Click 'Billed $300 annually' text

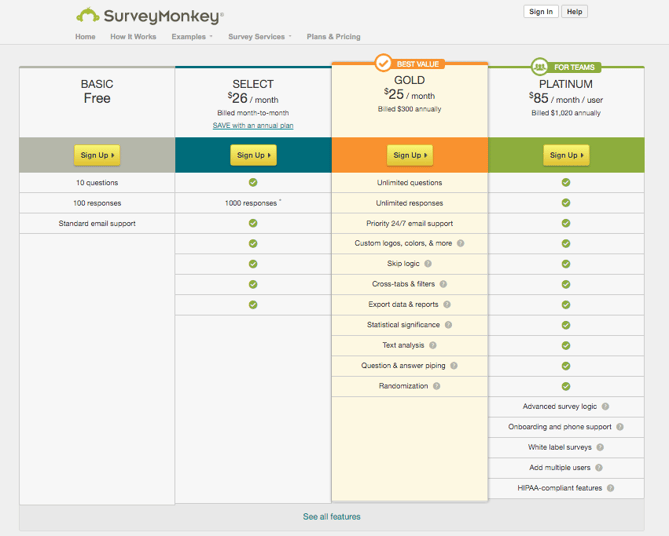pyautogui.click(x=410, y=109)
